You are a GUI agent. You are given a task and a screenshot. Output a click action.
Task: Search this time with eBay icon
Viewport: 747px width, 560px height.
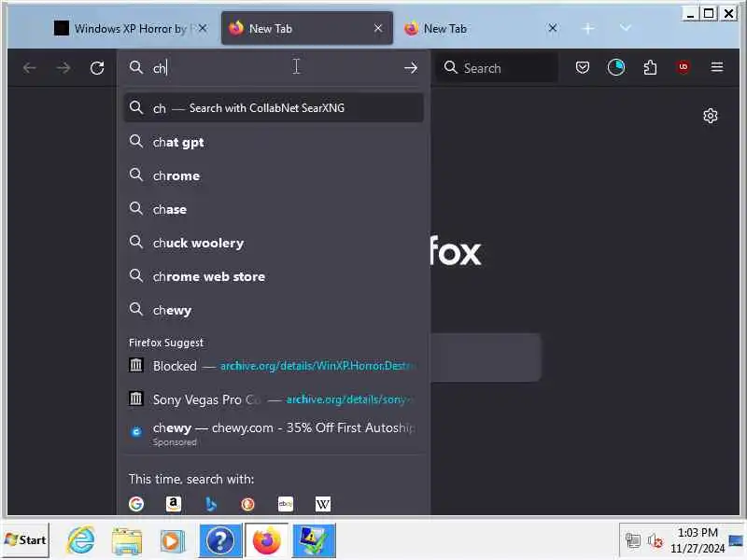point(286,504)
